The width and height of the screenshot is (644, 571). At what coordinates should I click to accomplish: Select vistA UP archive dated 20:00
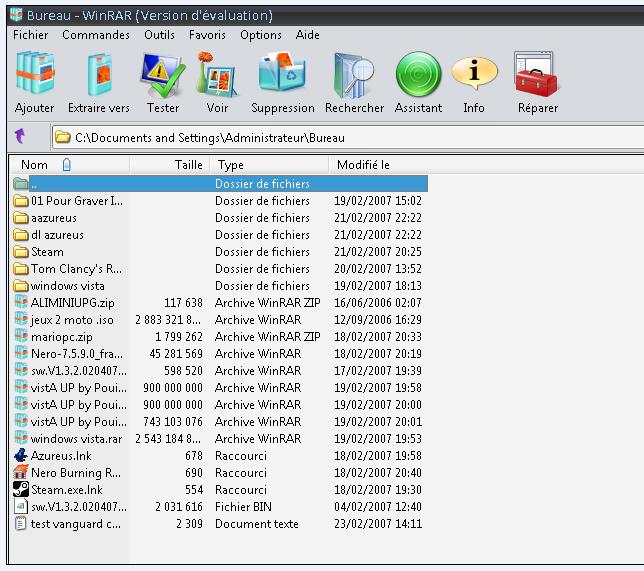(x=220, y=405)
